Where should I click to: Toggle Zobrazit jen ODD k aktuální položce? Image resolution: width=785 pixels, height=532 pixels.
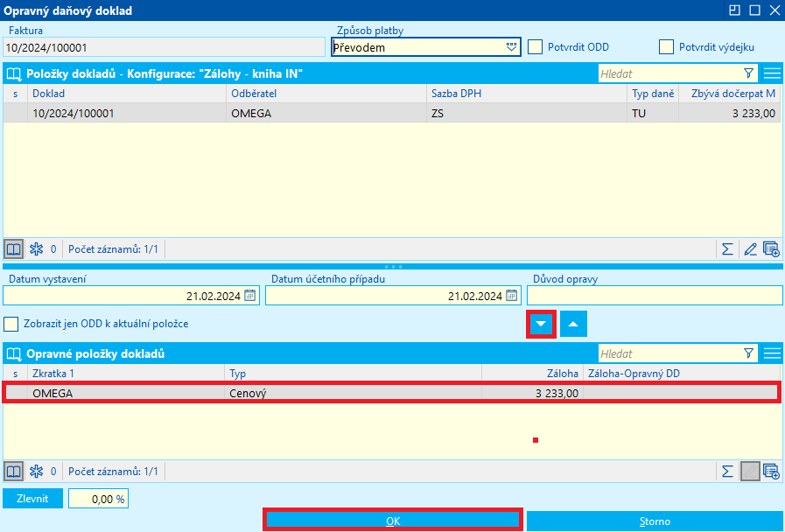pyautogui.click(x=11, y=324)
